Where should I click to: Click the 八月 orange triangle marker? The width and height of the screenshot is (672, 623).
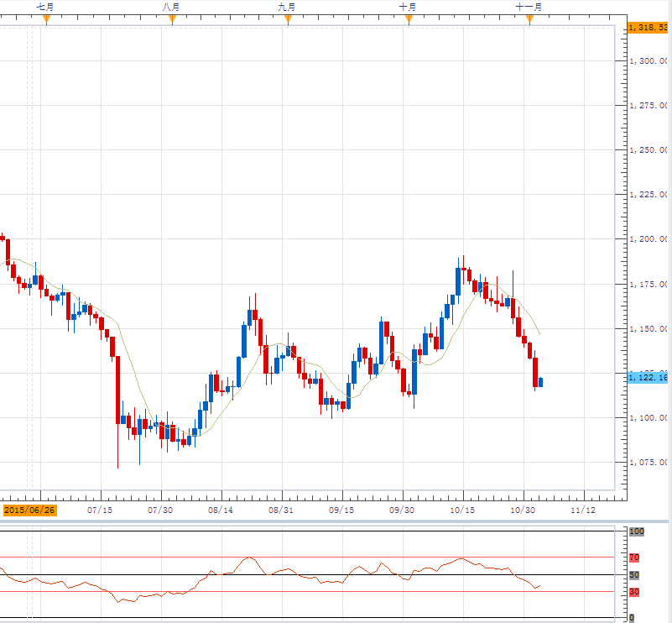click(x=172, y=20)
